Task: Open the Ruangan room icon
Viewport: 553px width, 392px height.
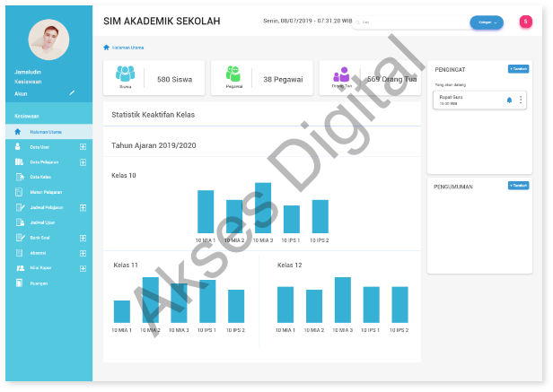Action: [19, 283]
